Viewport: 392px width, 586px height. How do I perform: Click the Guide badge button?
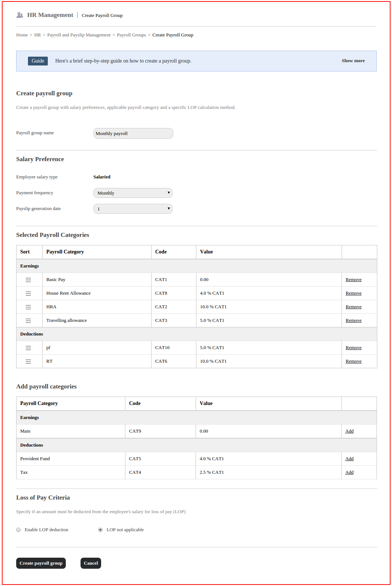tap(38, 61)
